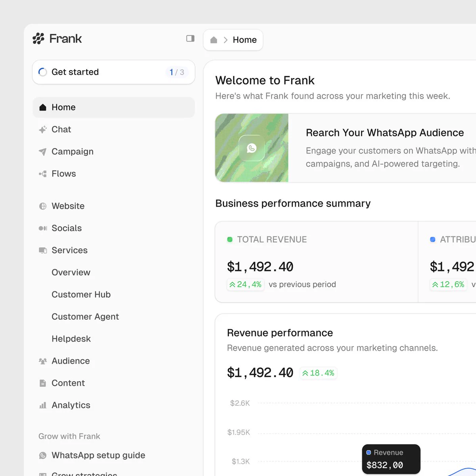
Task: Open Chat in the sidebar
Action: 113,130
